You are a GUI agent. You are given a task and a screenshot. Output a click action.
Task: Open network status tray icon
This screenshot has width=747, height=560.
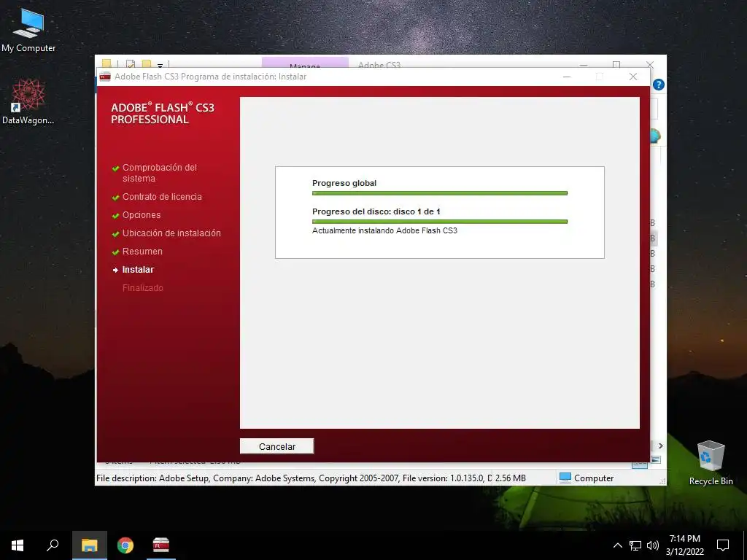pos(635,545)
